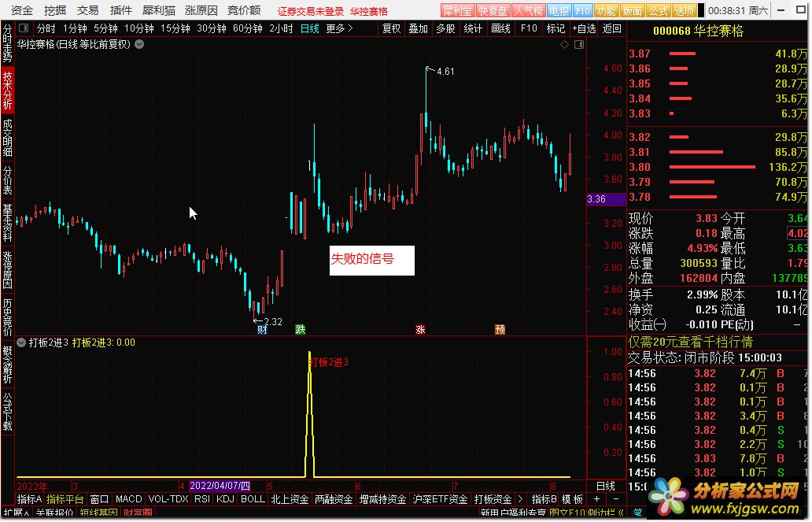Select the 15分钟 period

[x=175, y=28]
